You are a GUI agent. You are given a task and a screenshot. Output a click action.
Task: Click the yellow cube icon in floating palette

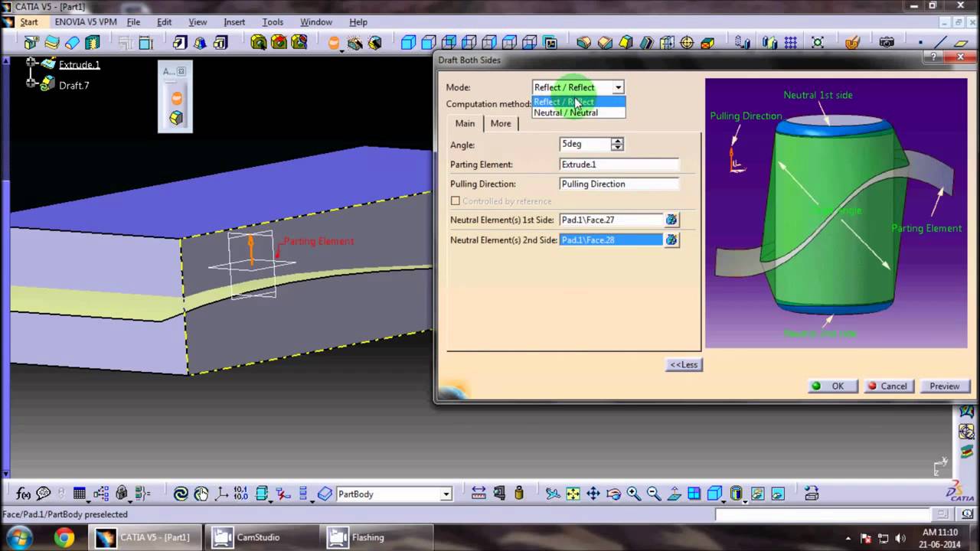pos(176,118)
